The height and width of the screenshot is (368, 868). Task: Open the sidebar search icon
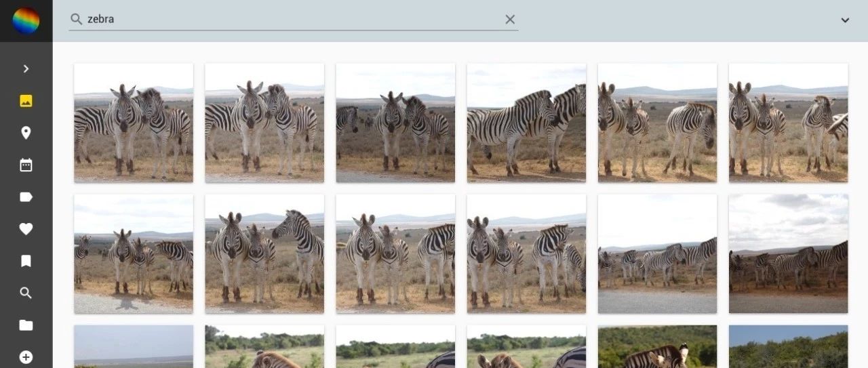pos(26,293)
